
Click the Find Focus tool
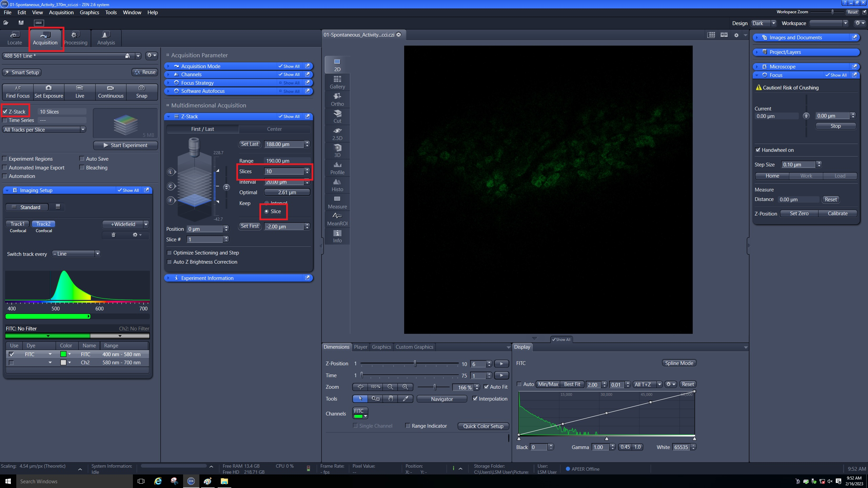click(x=18, y=91)
